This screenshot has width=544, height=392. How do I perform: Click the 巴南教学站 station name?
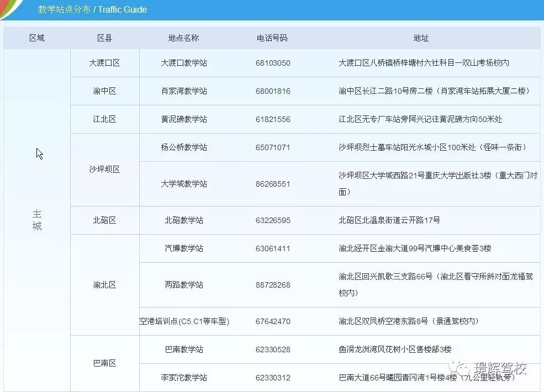[x=183, y=349]
